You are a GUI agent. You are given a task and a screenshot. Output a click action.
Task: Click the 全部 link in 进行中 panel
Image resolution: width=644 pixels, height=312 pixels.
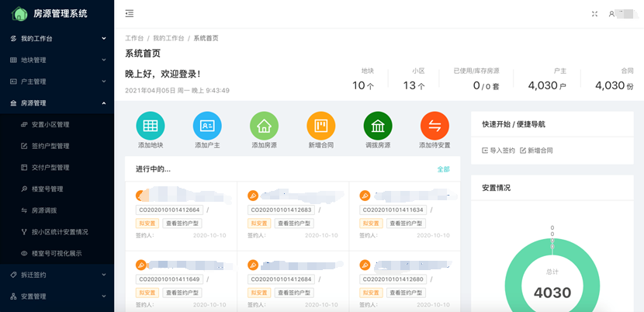point(443,169)
